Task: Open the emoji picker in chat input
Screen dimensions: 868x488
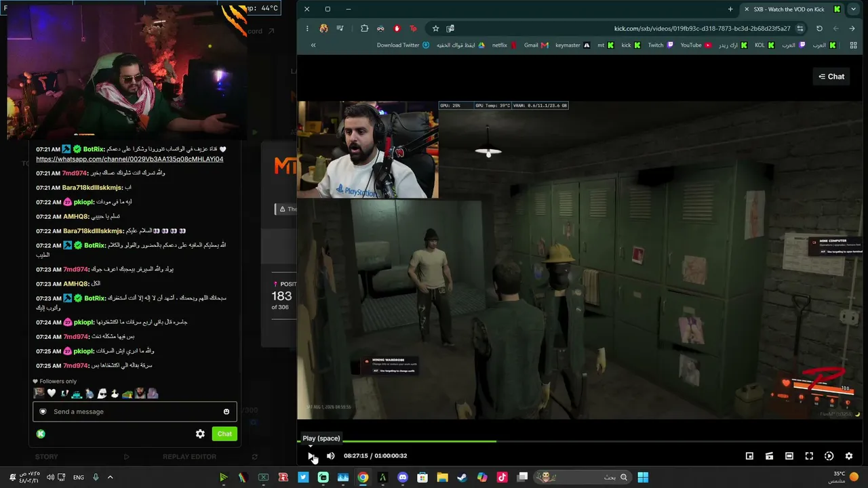Action: [226, 411]
